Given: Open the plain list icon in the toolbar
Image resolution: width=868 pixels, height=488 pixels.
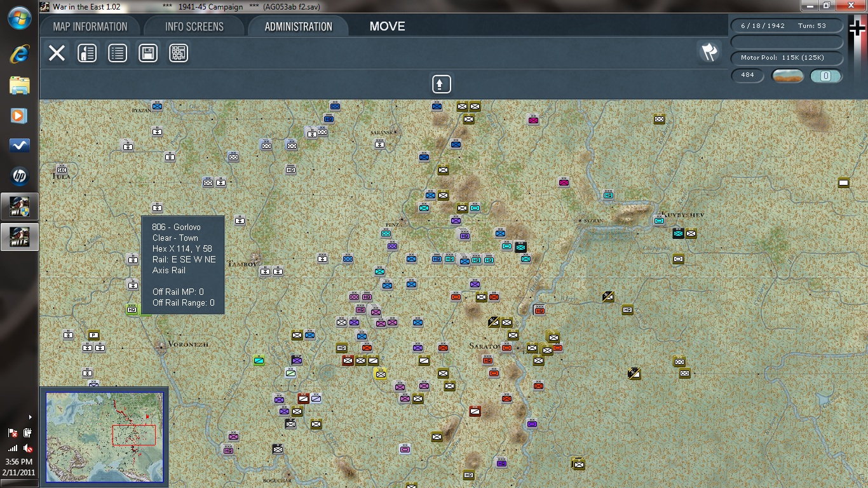Looking at the screenshot, I should point(118,53).
